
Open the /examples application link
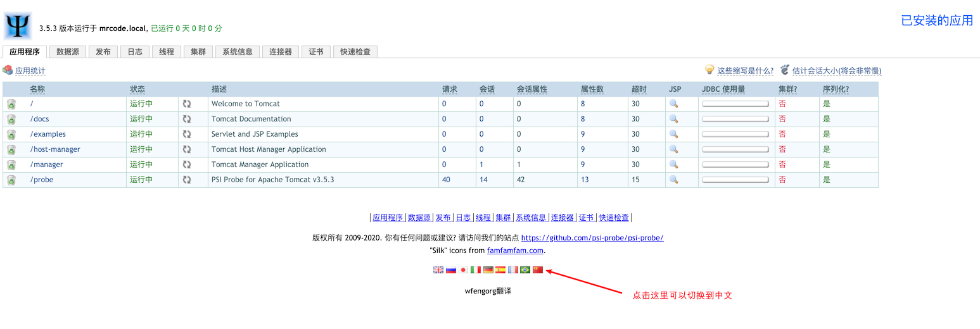48,134
